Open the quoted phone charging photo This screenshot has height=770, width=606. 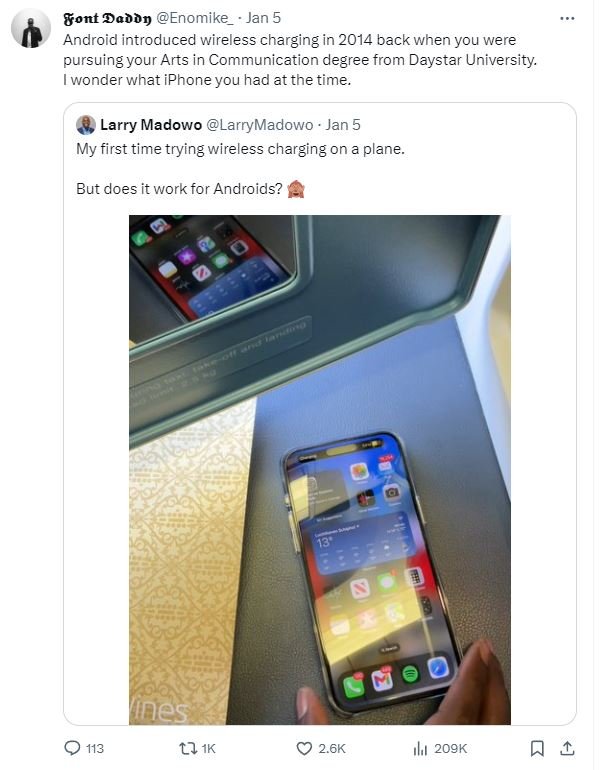[320, 469]
